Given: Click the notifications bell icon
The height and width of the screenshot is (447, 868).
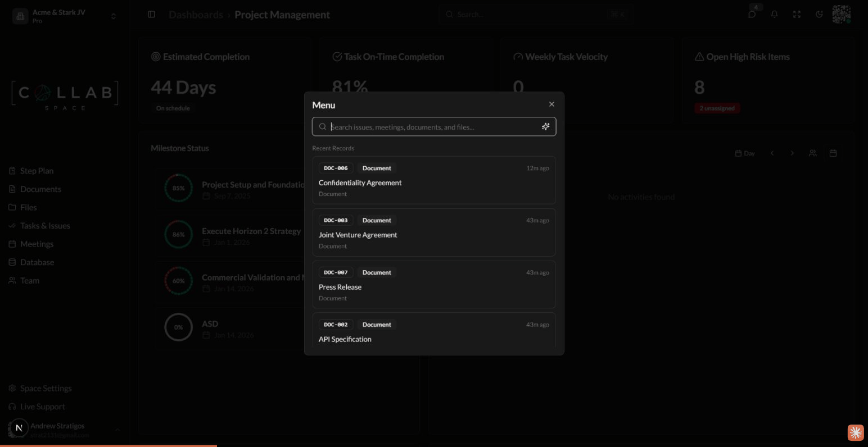Looking at the screenshot, I should tap(774, 14).
